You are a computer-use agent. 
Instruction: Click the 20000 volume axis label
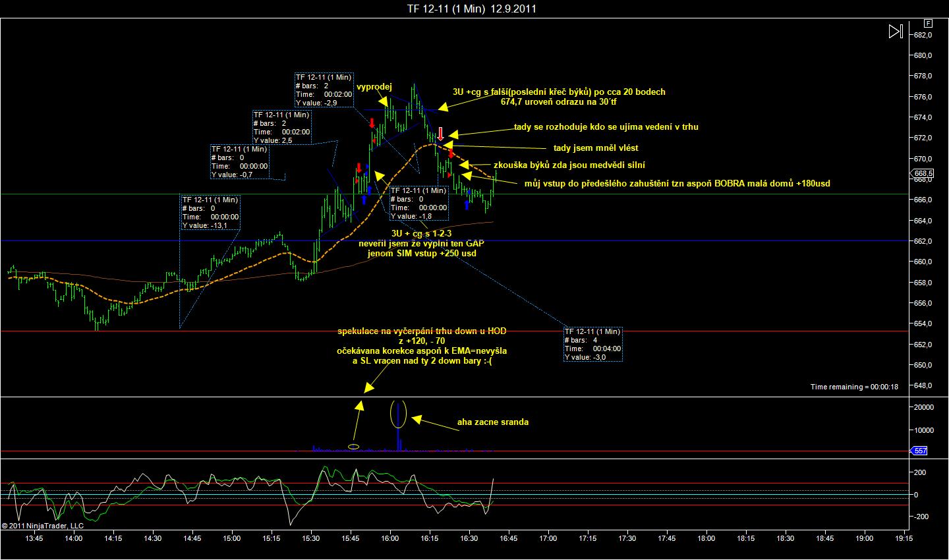coord(923,407)
